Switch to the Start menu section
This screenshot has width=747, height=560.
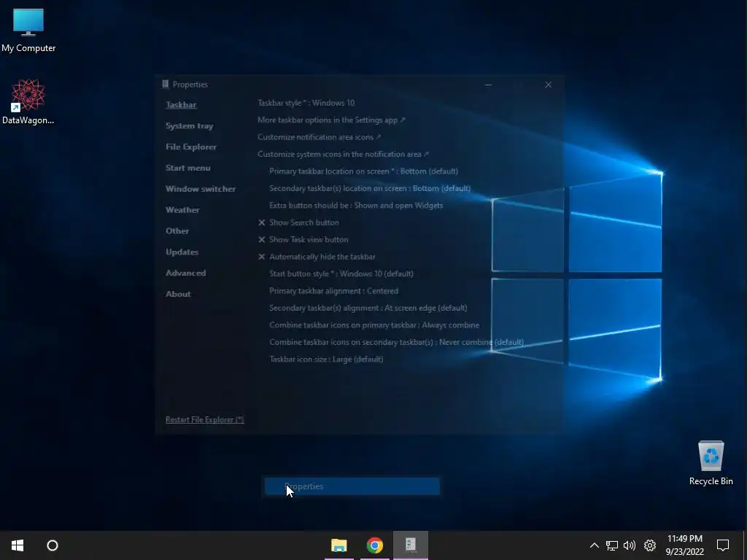188,168
